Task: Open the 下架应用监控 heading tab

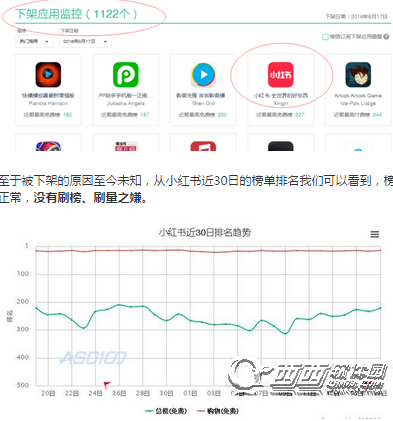Action: (76, 14)
